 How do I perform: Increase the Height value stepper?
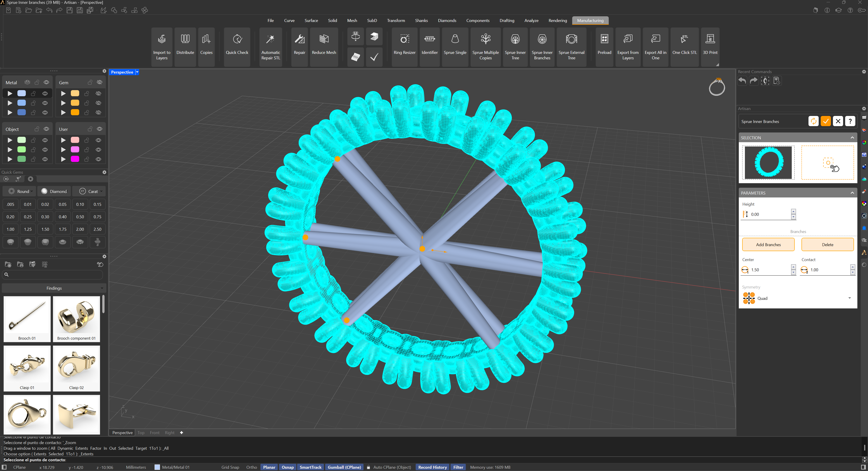(x=793, y=212)
